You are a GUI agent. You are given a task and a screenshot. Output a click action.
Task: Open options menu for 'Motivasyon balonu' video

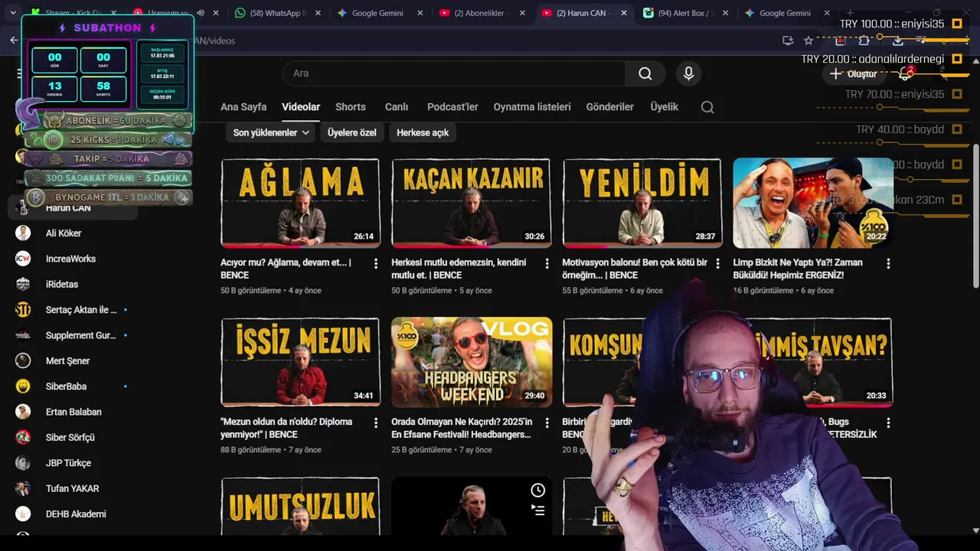click(717, 263)
